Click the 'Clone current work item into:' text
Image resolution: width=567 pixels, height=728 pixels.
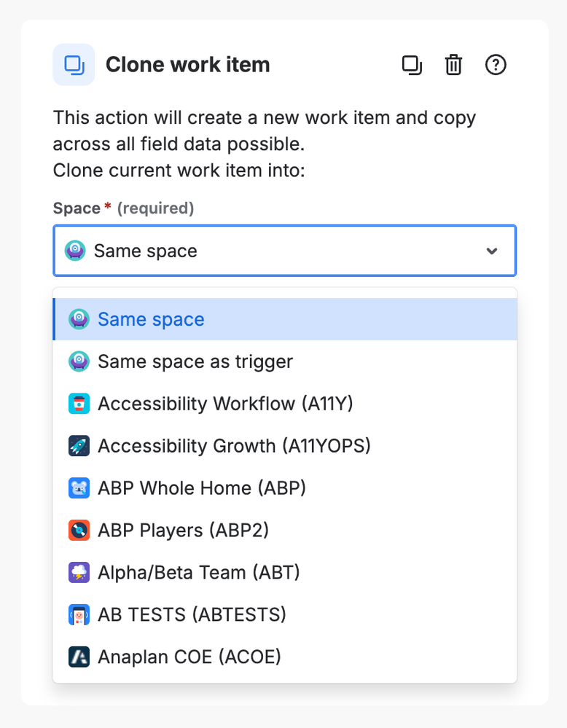[x=179, y=171]
